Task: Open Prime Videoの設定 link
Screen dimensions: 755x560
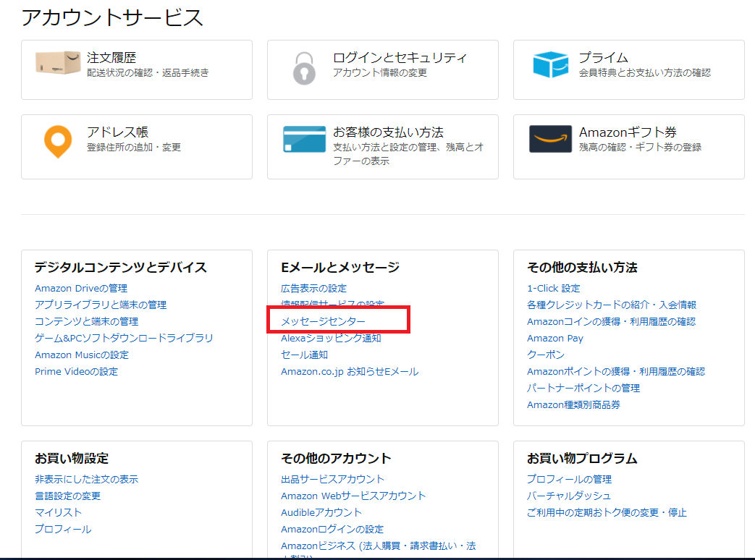Action: point(76,371)
